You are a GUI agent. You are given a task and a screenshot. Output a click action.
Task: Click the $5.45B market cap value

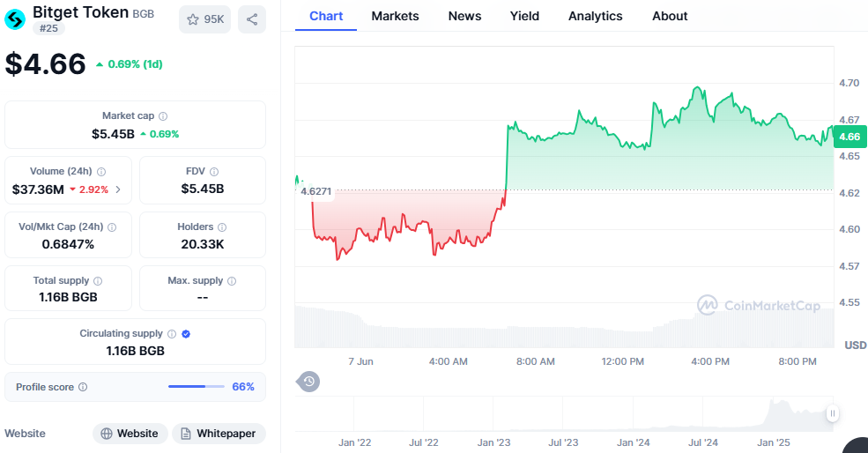click(x=113, y=134)
